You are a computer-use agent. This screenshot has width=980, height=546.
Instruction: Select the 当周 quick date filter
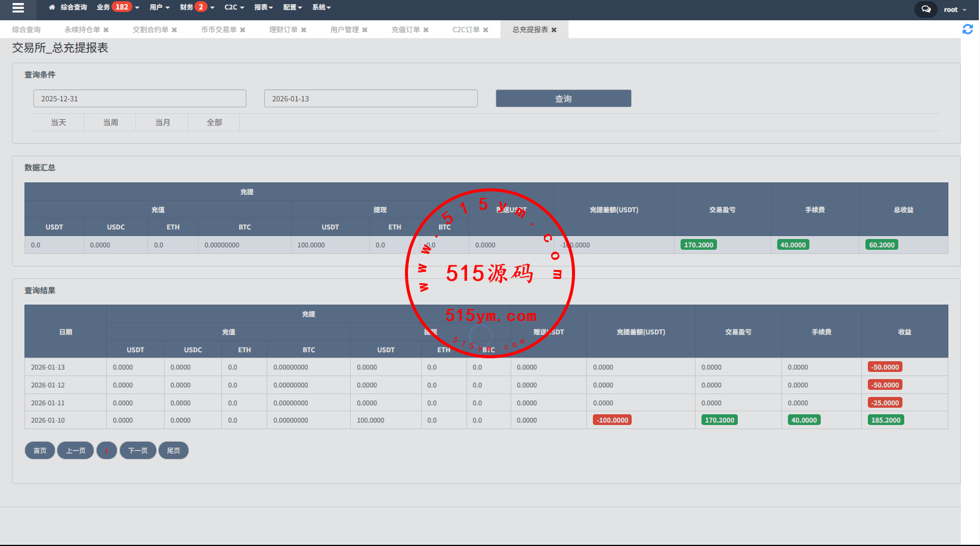[x=110, y=122]
